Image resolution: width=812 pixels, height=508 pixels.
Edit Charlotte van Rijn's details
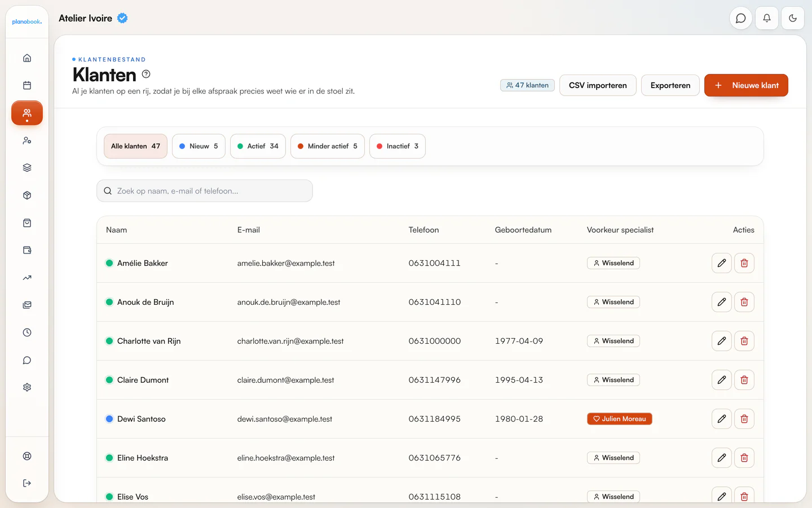point(722,341)
